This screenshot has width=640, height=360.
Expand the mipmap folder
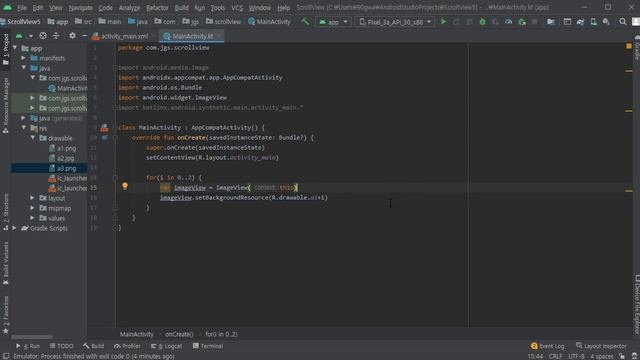click(x=33, y=208)
